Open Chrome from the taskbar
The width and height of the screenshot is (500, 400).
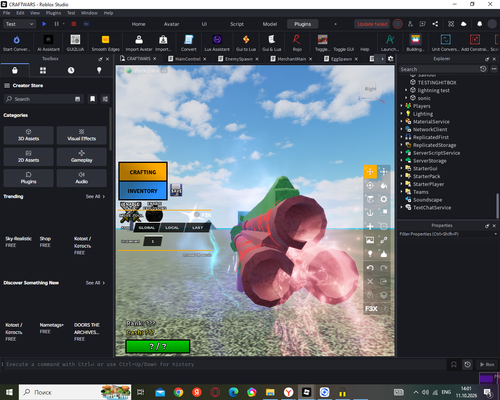tap(179, 392)
